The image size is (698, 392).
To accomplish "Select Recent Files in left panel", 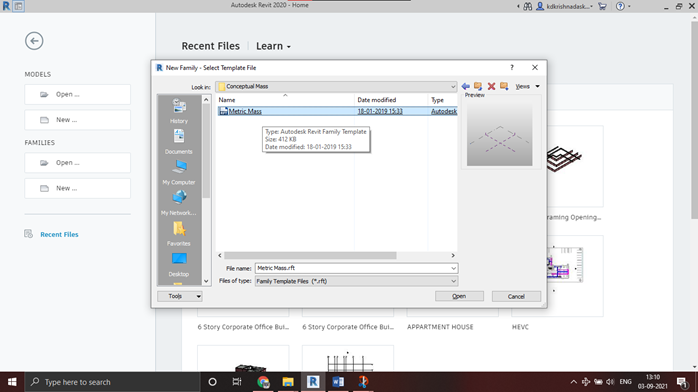I will tap(59, 234).
